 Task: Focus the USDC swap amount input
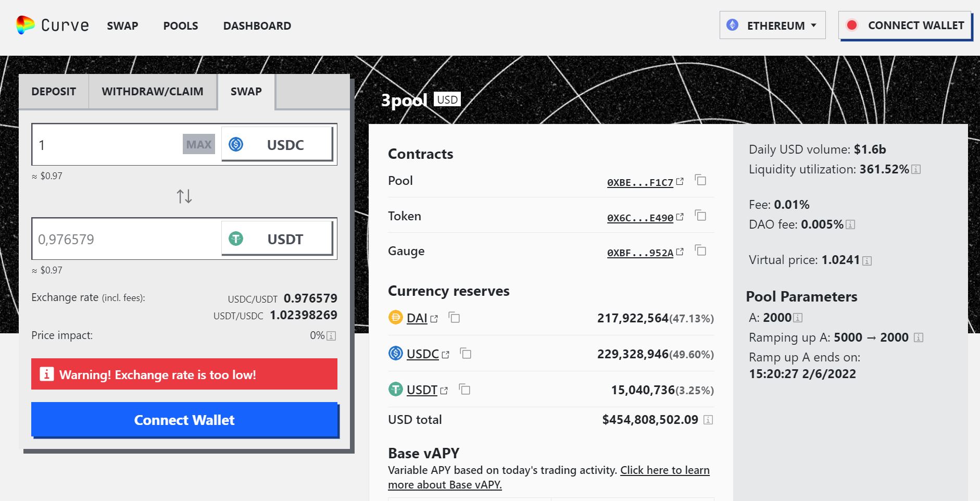click(x=108, y=144)
